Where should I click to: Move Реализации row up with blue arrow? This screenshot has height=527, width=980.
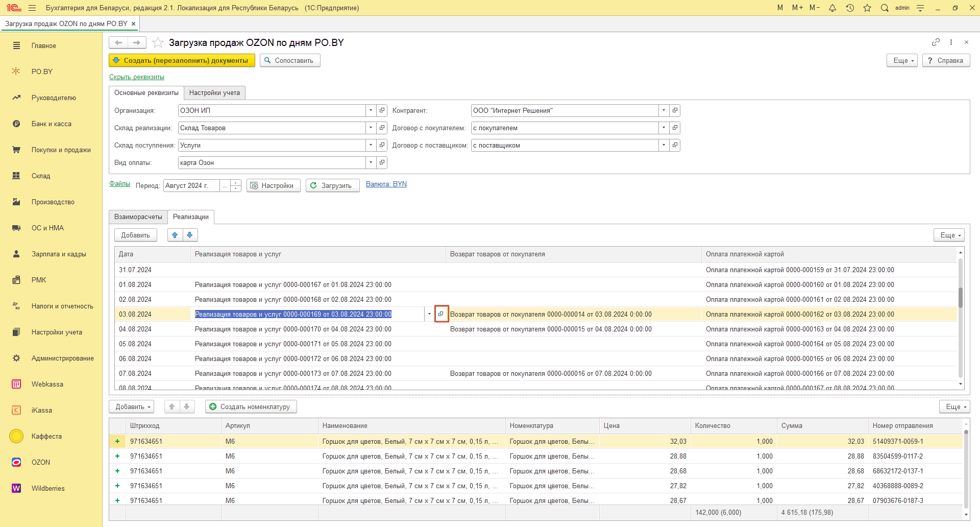point(175,235)
